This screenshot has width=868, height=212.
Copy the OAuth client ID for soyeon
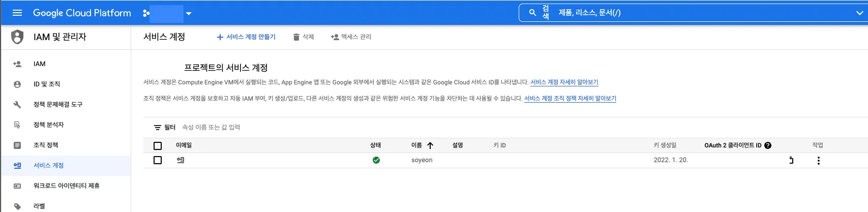coord(791,160)
